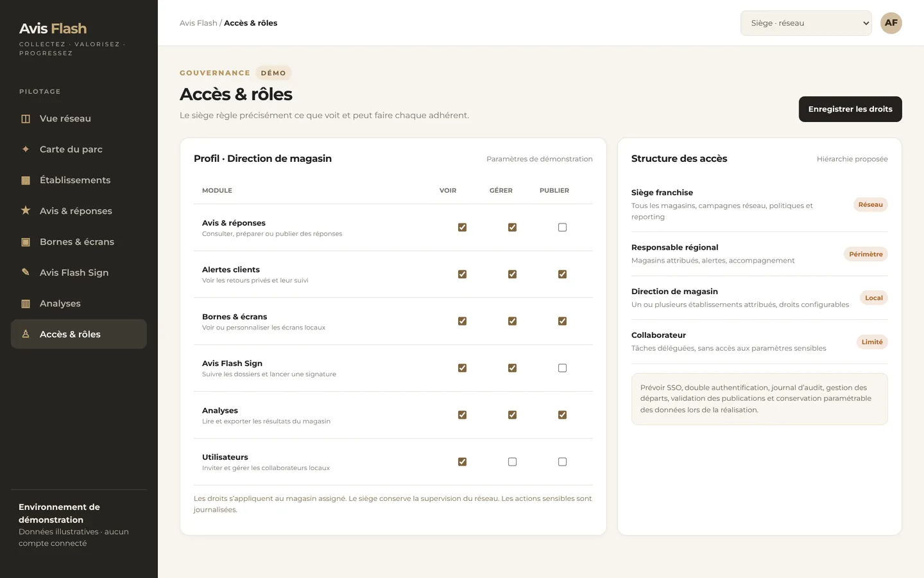Select the Responsable régional entry
Image resolution: width=924 pixels, height=578 pixels.
(759, 254)
